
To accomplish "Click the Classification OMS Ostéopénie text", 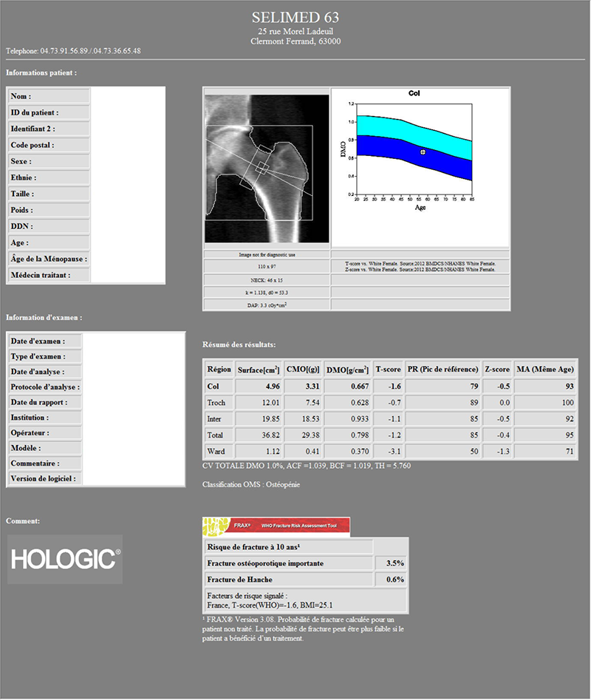I will (251, 484).
